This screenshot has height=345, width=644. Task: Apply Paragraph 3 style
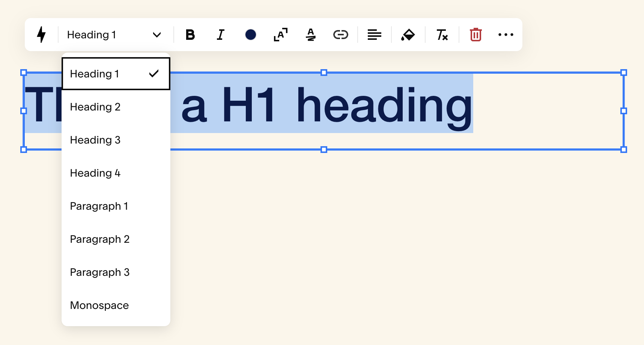pyautogui.click(x=116, y=272)
